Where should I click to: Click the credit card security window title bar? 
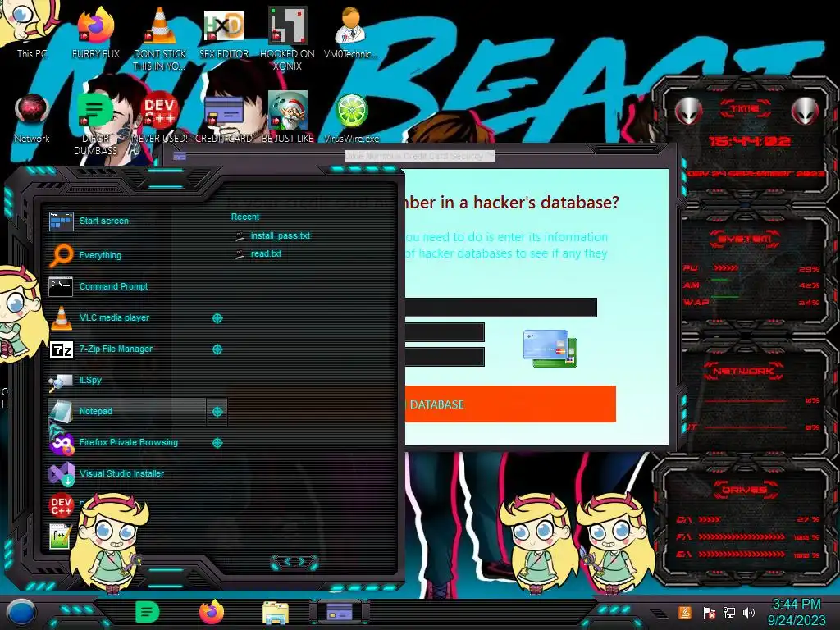pyautogui.click(x=419, y=156)
